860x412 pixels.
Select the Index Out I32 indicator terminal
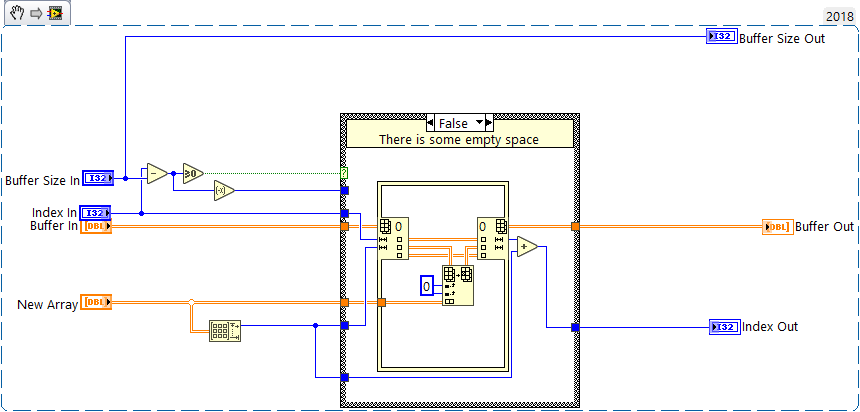[725, 327]
